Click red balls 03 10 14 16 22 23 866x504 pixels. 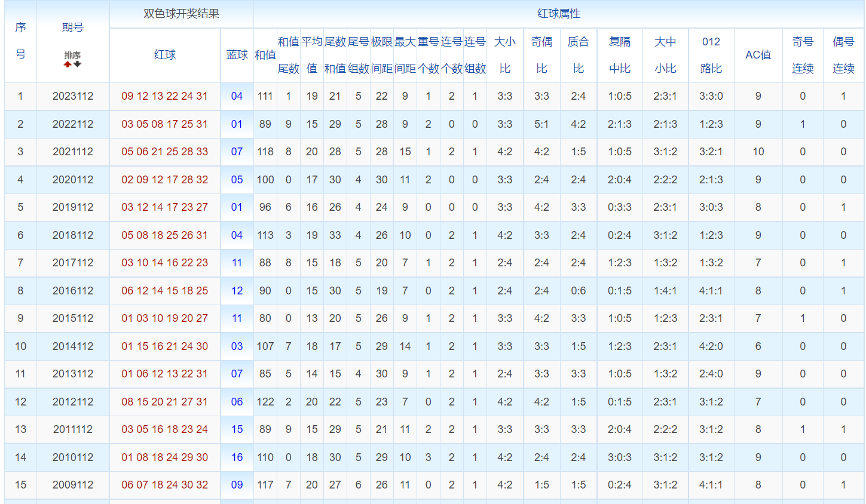pos(165,263)
